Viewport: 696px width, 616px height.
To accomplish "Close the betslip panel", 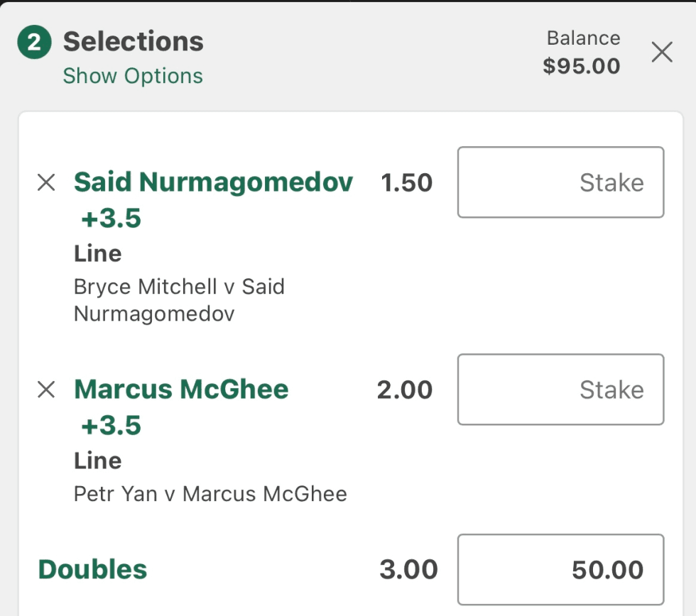I will click(x=662, y=52).
